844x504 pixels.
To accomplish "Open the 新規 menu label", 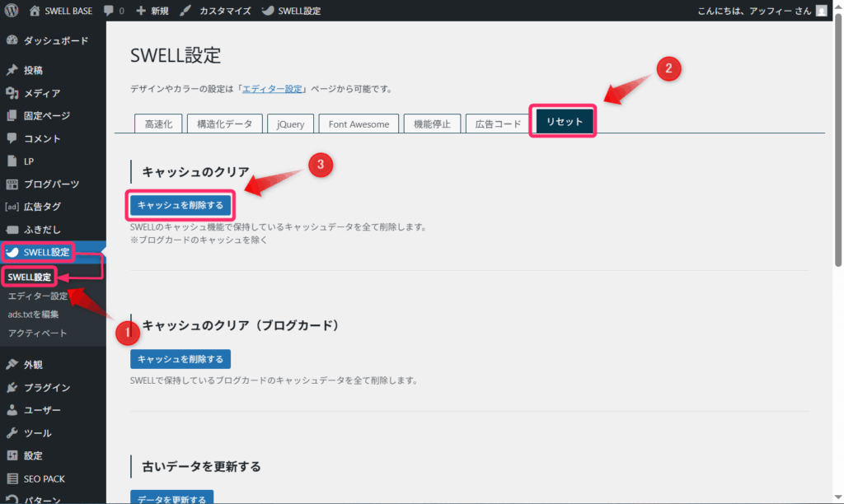I will pyautogui.click(x=159, y=11).
